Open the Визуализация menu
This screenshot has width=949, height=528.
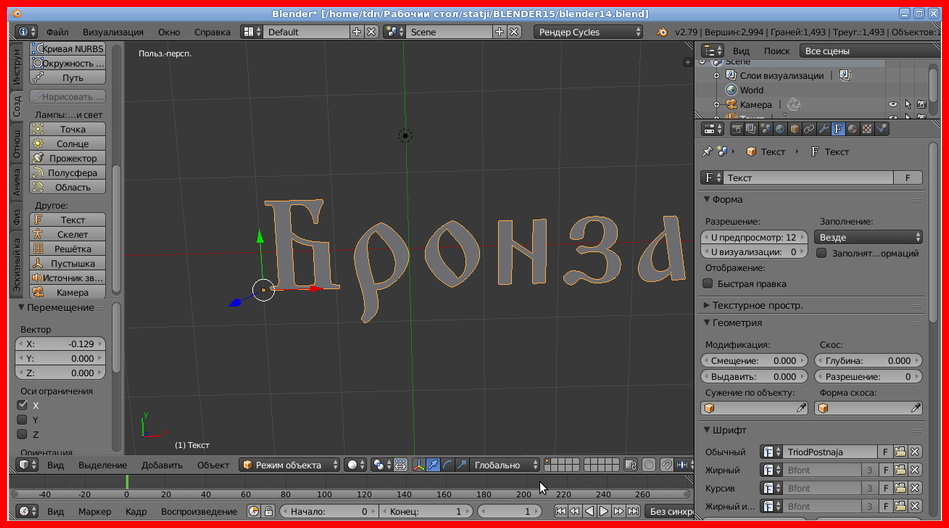(x=113, y=32)
